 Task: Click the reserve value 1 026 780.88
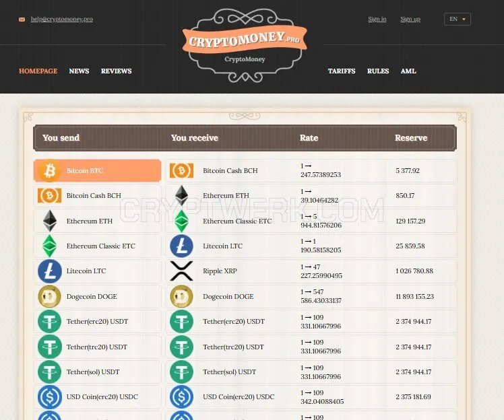(414, 271)
